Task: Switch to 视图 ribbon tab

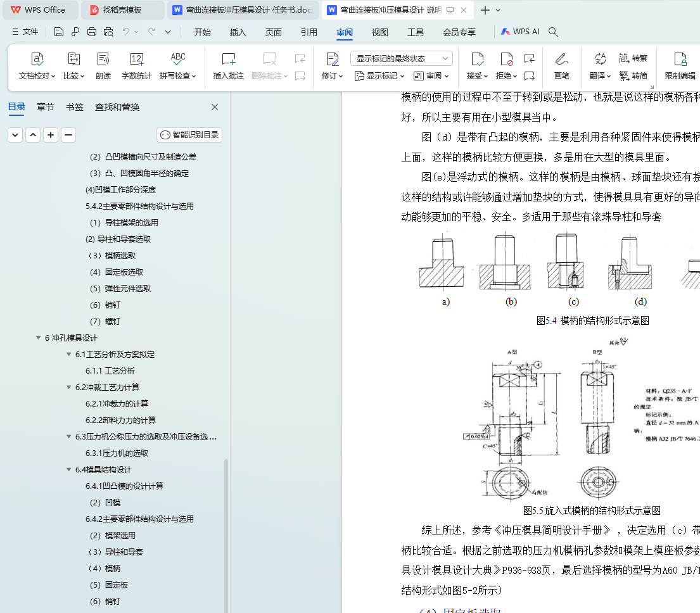Action: [380, 32]
